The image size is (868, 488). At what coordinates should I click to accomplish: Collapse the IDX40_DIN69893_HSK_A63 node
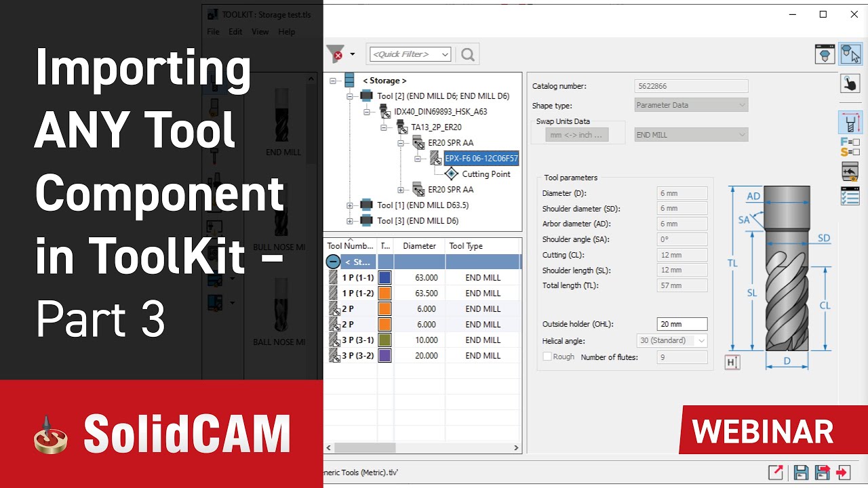[366, 112]
